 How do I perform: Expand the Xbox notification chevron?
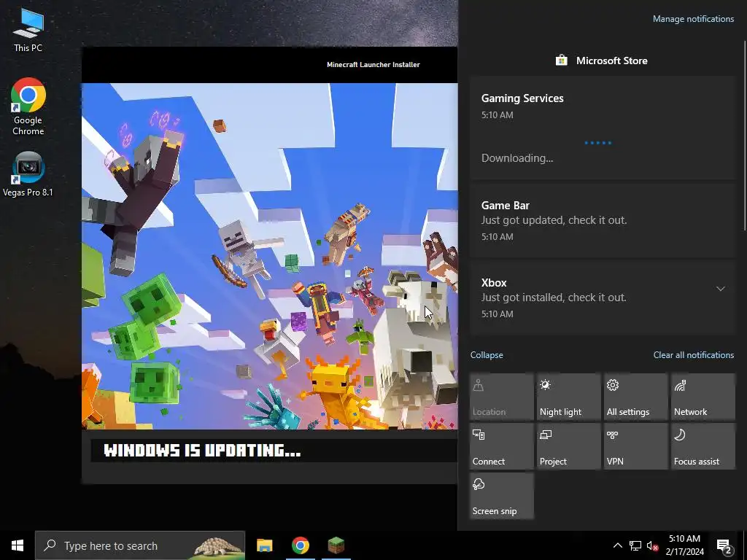pos(720,289)
